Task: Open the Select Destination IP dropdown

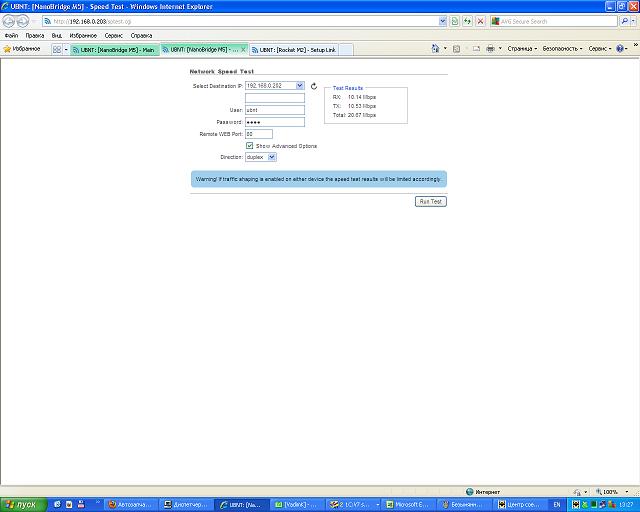Action: (300, 86)
